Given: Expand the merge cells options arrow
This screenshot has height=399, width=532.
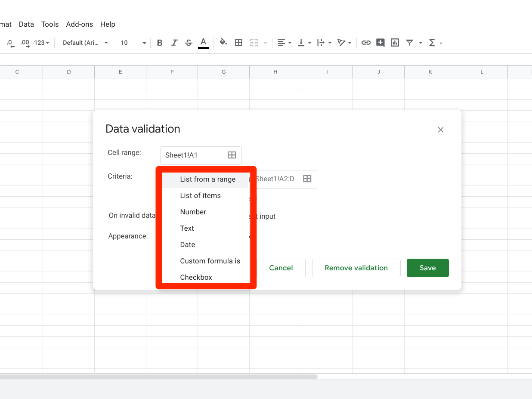Looking at the screenshot, I should [x=265, y=43].
